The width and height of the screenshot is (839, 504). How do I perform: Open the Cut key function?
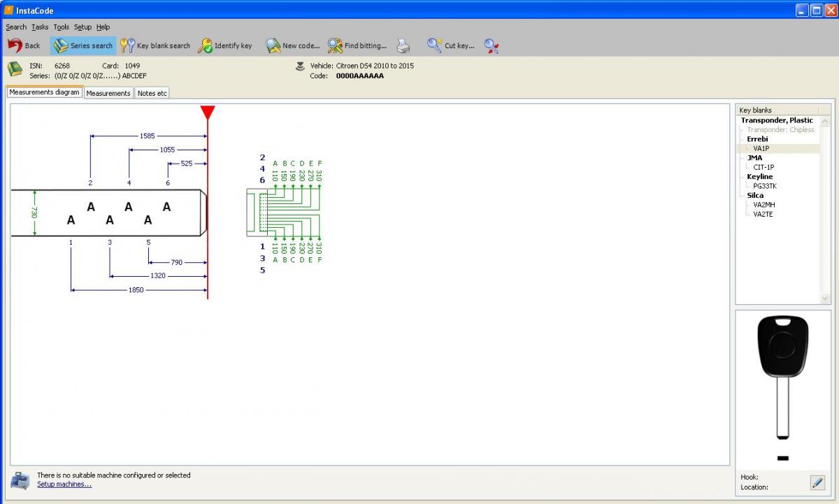point(451,46)
